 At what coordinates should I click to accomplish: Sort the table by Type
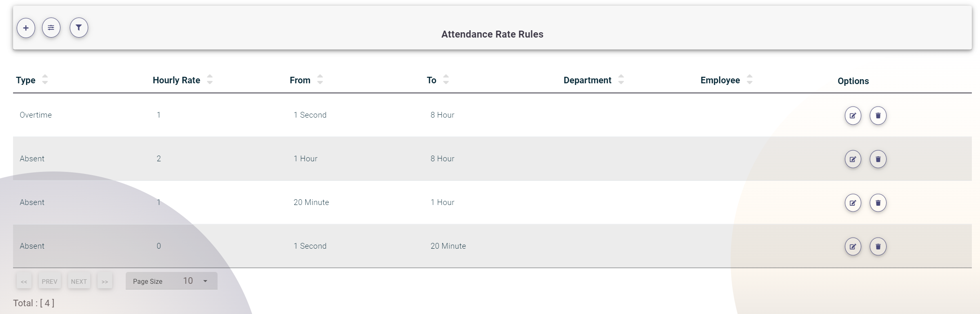45,80
